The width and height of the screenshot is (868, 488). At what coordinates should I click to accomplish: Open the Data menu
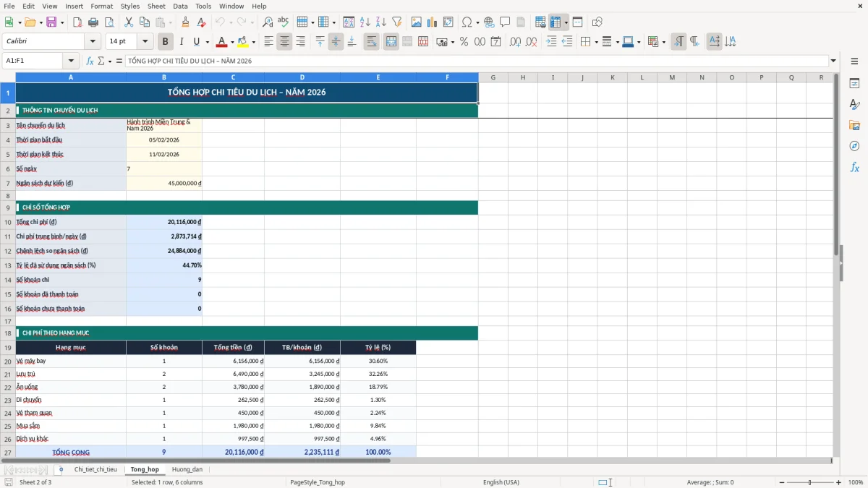[x=180, y=6]
